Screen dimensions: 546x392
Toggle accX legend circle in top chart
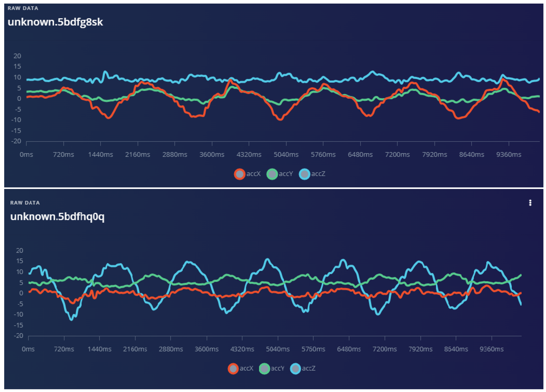coord(240,174)
